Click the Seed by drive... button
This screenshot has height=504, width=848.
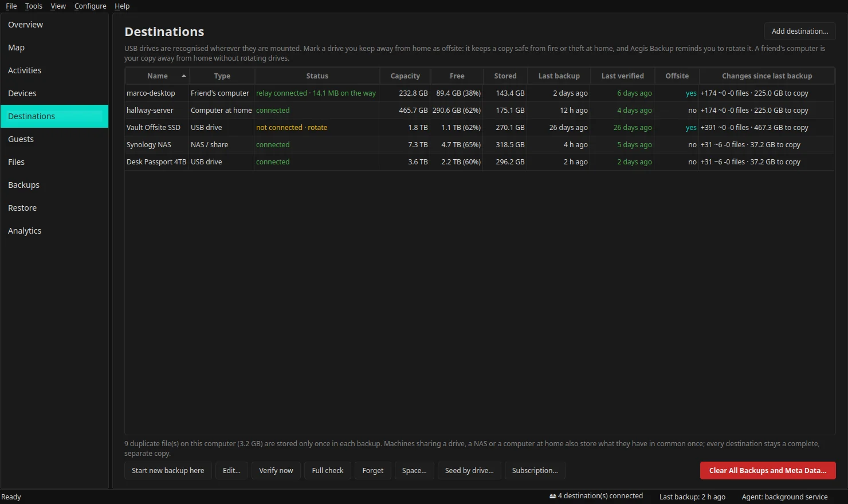click(469, 471)
